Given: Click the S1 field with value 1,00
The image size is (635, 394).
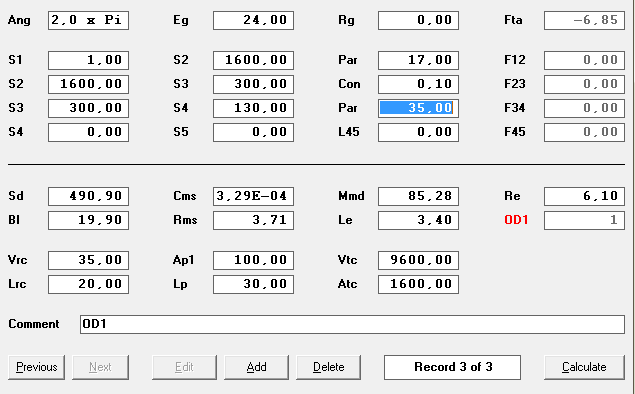Looking at the screenshot, I should click(88, 60).
